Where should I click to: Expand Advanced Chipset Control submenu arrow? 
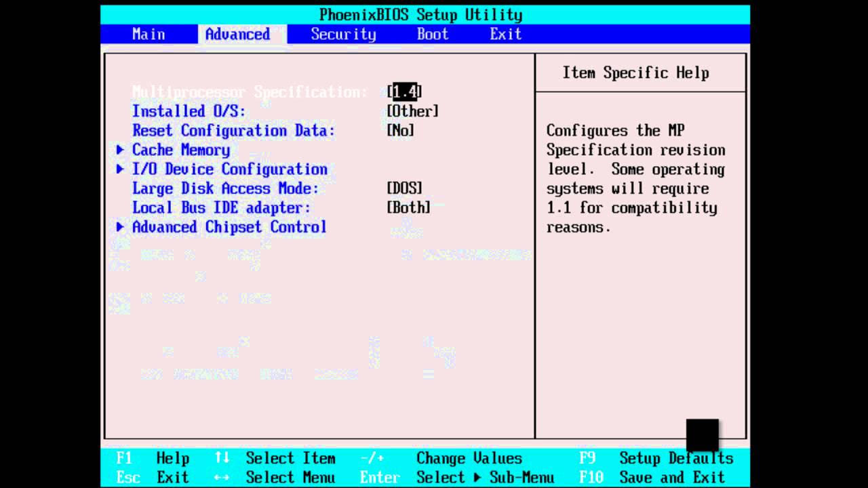tap(120, 227)
